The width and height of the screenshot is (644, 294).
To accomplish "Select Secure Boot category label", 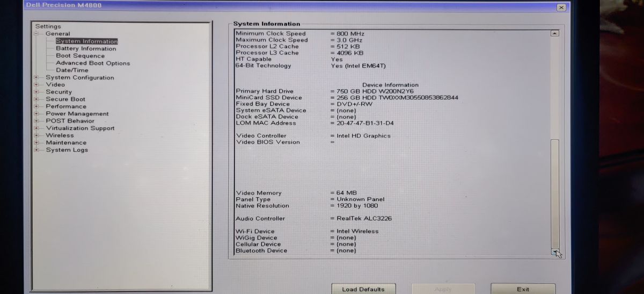I will coord(65,99).
